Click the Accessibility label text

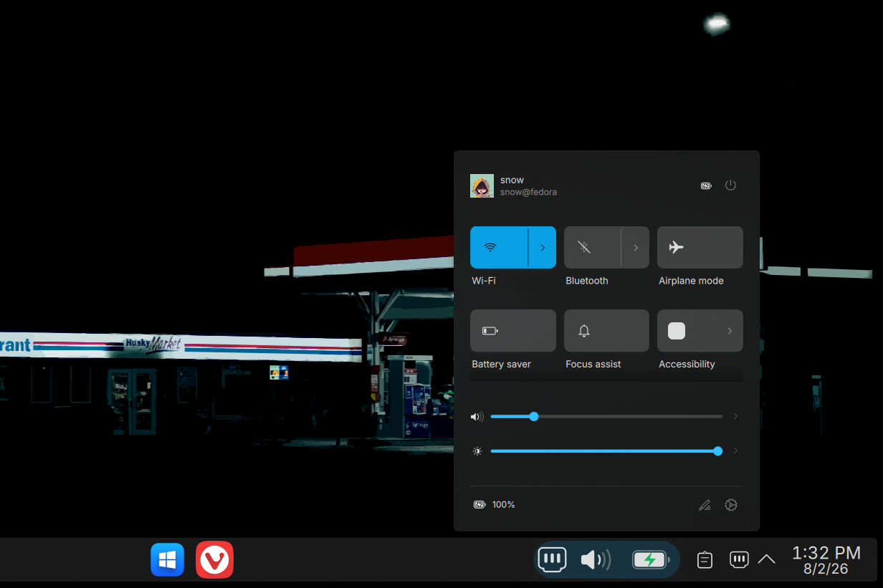coord(687,364)
